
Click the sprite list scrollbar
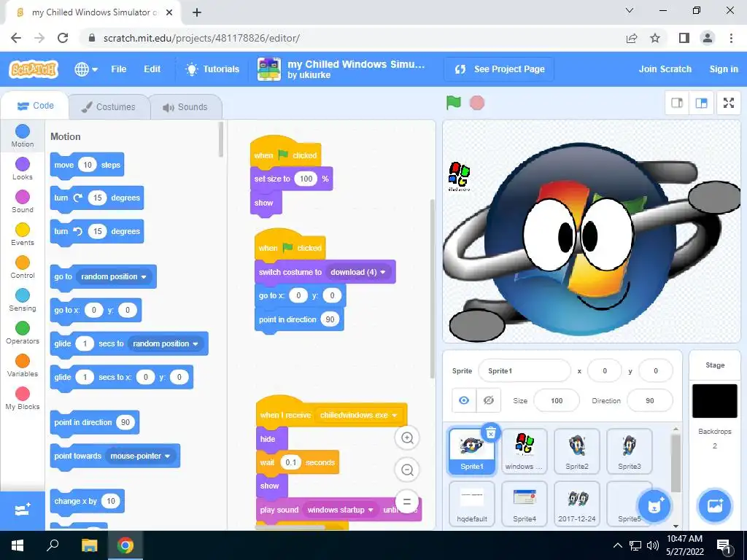pos(676,464)
